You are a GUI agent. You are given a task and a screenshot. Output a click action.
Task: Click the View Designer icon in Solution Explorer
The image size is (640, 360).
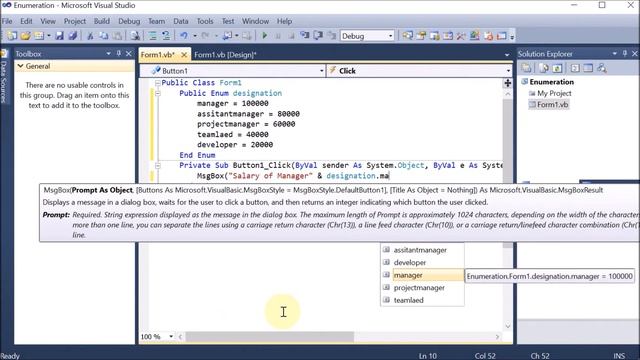588,68
